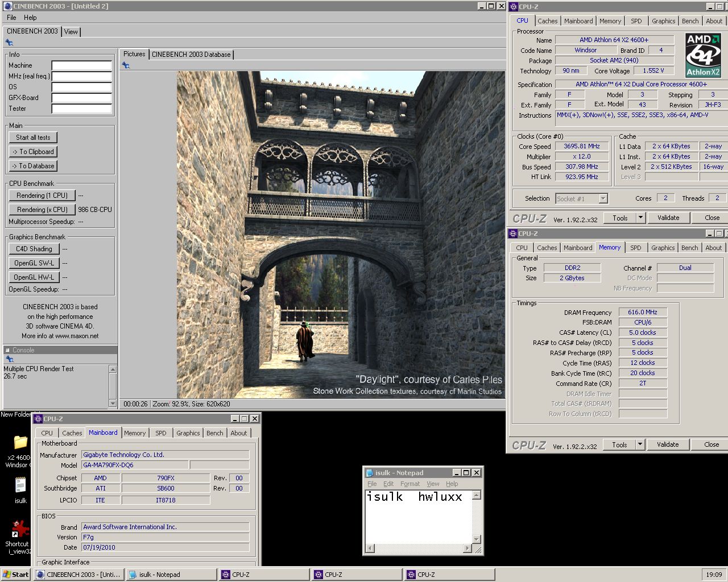Click the title bar icon of the CPU-Z Memory window
This screenshot has height=582, width=728.
(x=512, y=234)
